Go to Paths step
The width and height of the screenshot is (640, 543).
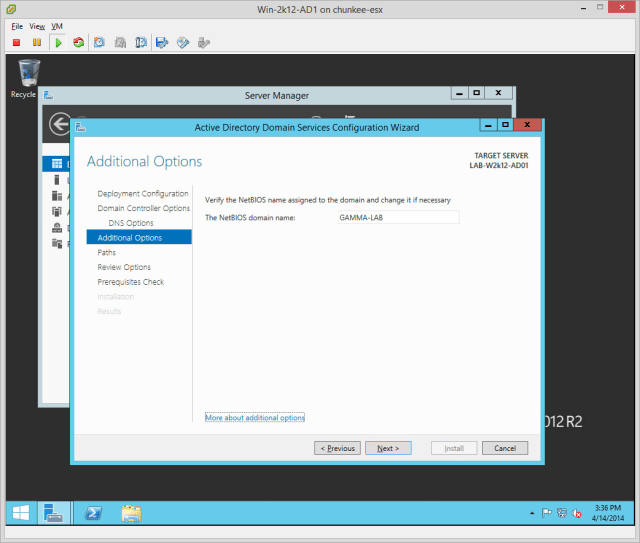coord(107,252)
